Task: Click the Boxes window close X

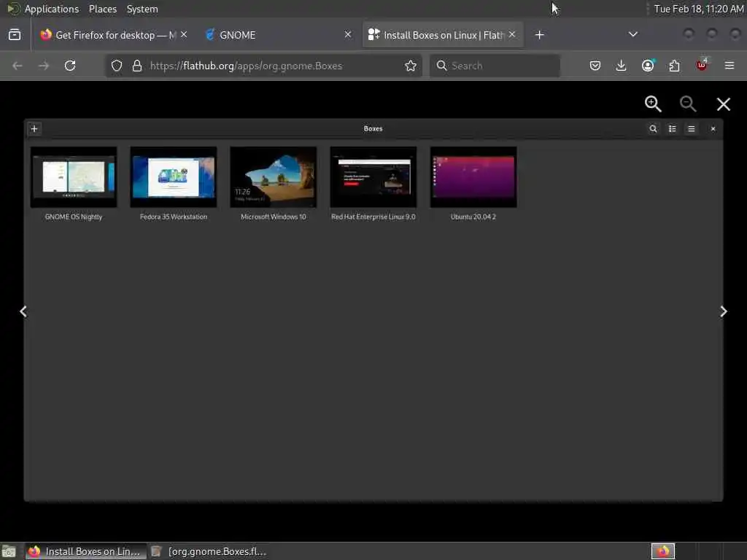Action: (713, 128)
